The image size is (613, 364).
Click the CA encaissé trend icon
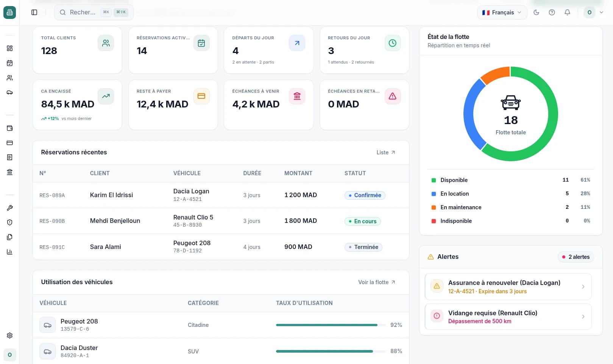(x=106, y=96)
